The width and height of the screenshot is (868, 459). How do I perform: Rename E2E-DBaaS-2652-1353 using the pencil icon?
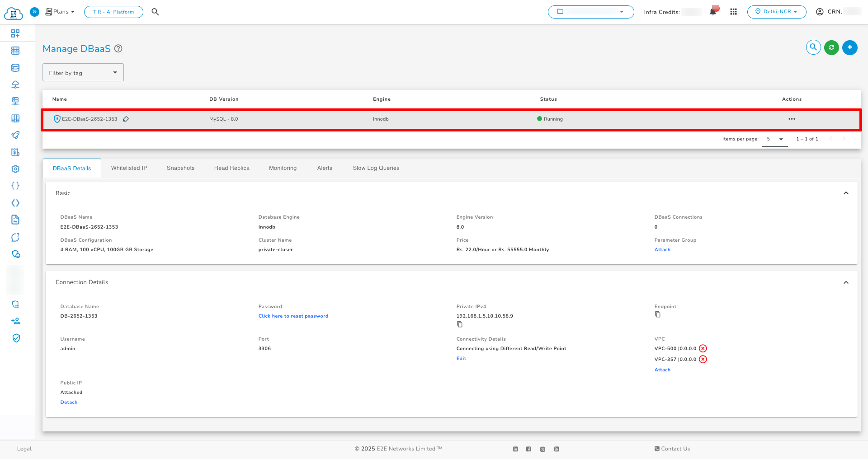[126, 119]
